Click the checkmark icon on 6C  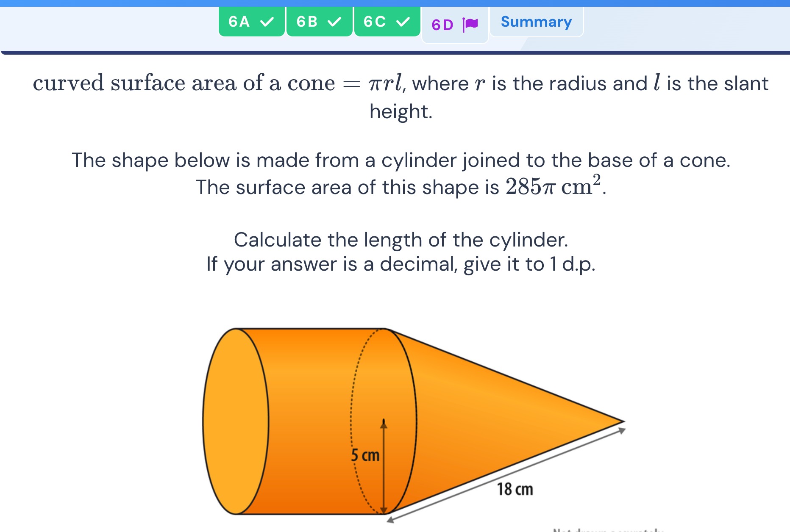(x=403, y=22)
